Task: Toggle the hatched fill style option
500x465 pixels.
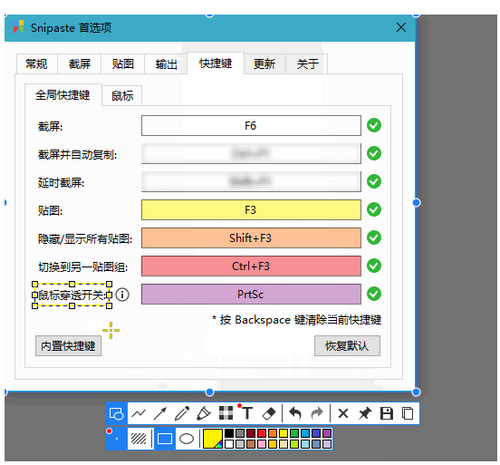Action: click(139, 439)
